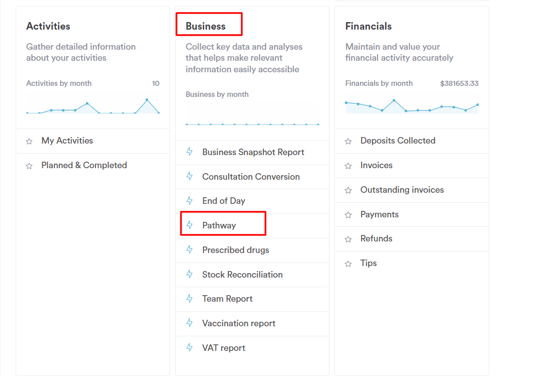
Task: Click the Business section heading
Action: tap(205, 26)
